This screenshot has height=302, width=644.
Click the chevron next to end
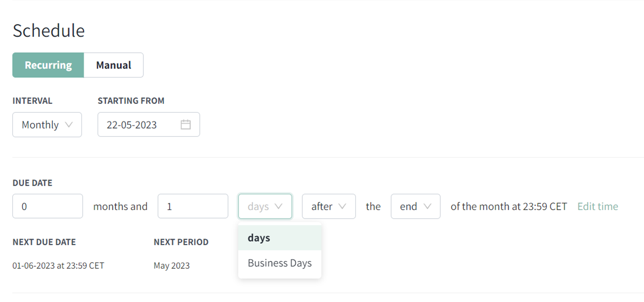pyautogui.click(x=427, y=206)
